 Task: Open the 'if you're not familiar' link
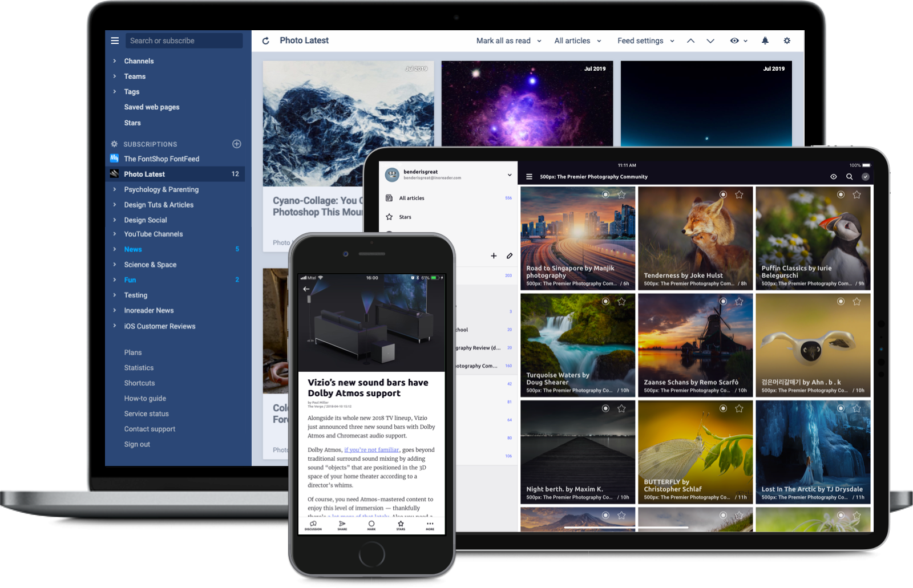(371, 449)
